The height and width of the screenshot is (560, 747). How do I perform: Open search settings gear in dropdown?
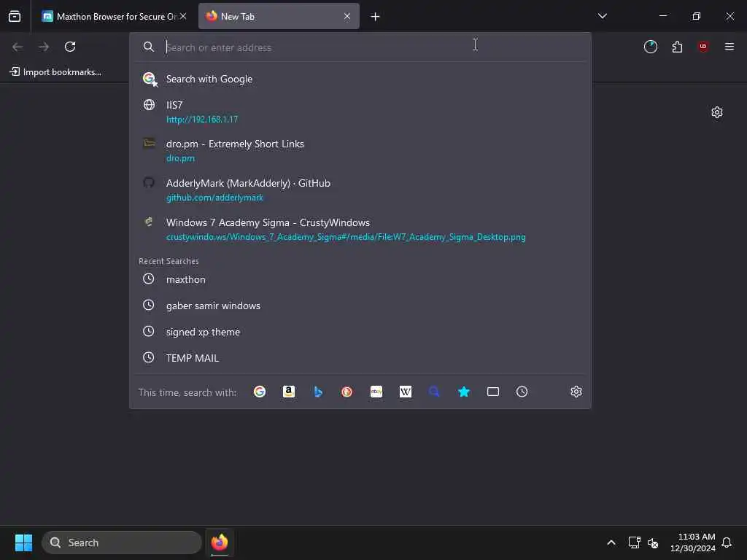[576, 392]
